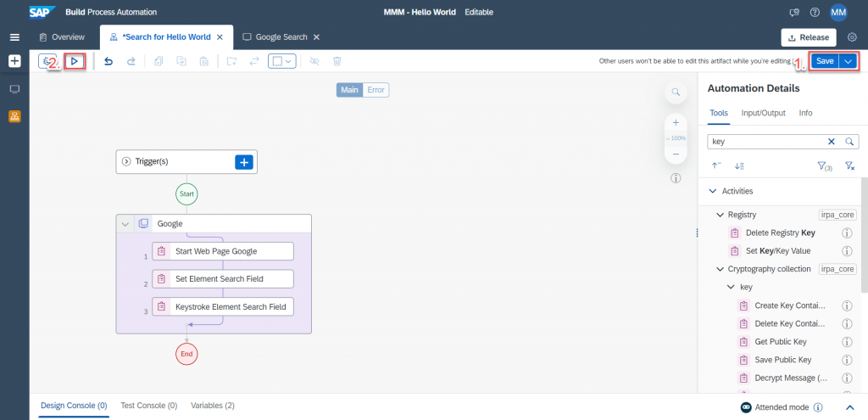Screen dimensions: 868x420
Task: Click the Save button
Action: [825, 61]
